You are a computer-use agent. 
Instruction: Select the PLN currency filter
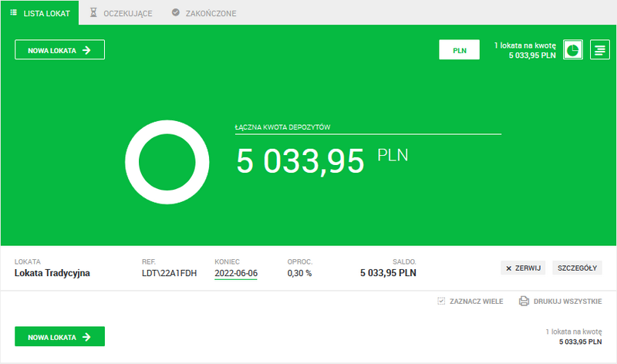[459, 50]
